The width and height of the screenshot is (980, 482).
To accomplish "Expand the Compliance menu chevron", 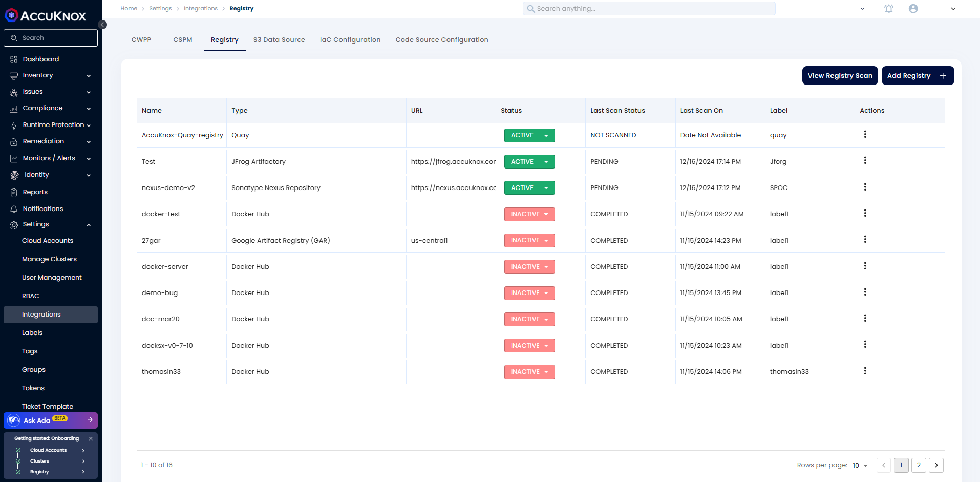I will pyautogui.click(x=89, y=109).
